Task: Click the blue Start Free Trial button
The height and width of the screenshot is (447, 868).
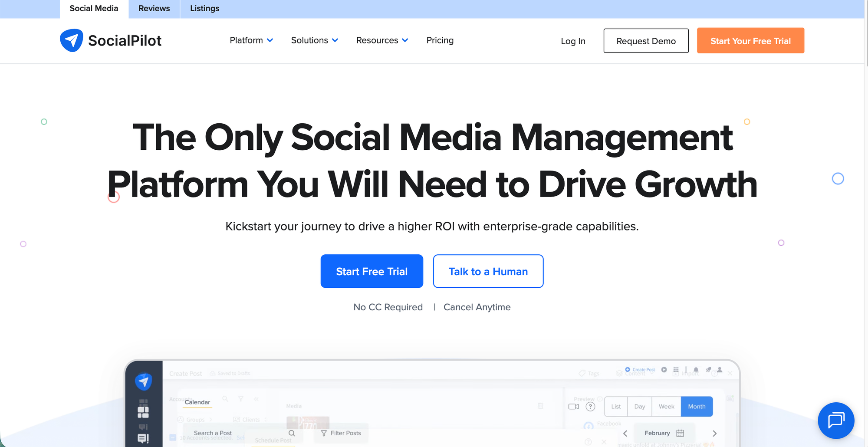Action: [372, 271]
